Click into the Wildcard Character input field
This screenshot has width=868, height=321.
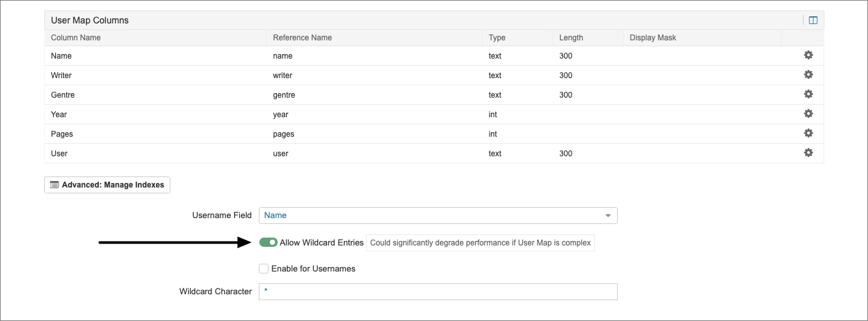(x=438, y=292)
